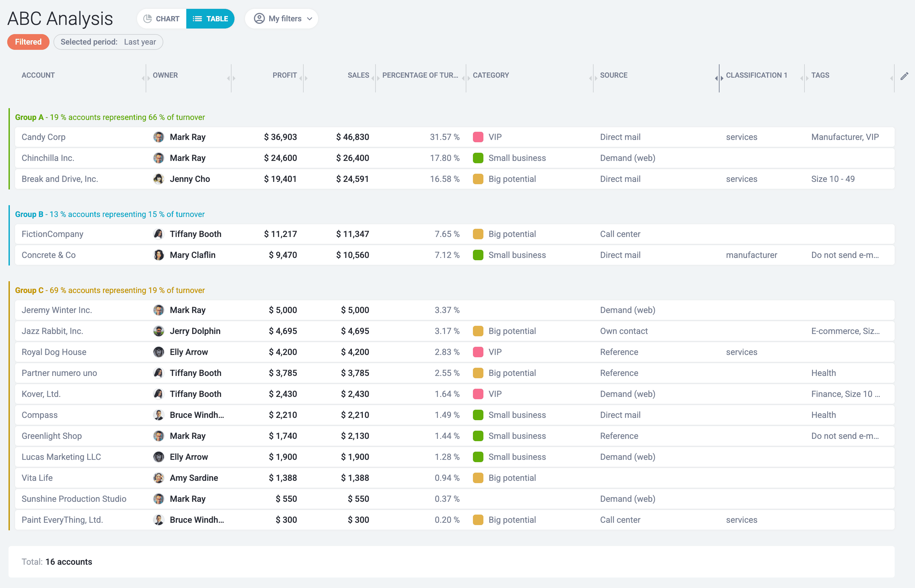Click the column edit pencil icon

[904, 76]
